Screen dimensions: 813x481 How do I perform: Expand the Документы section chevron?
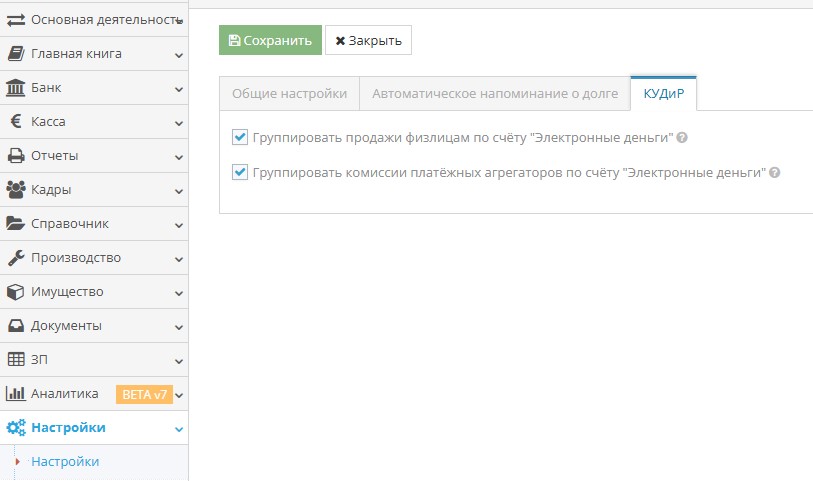point(179,326)
